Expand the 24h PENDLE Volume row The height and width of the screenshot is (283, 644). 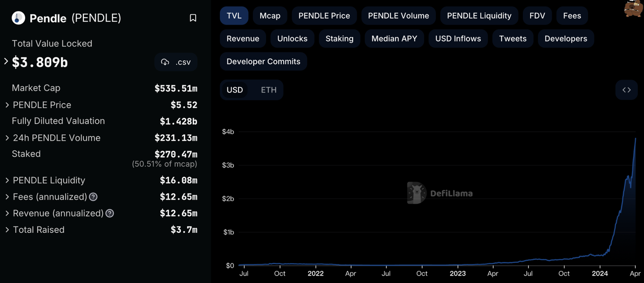(x=7, y=138)
